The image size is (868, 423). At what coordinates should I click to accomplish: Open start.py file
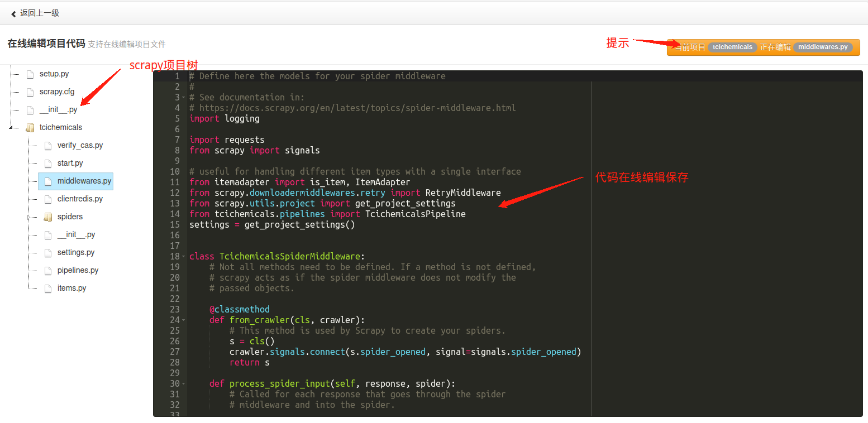click(x=70, y=163)
